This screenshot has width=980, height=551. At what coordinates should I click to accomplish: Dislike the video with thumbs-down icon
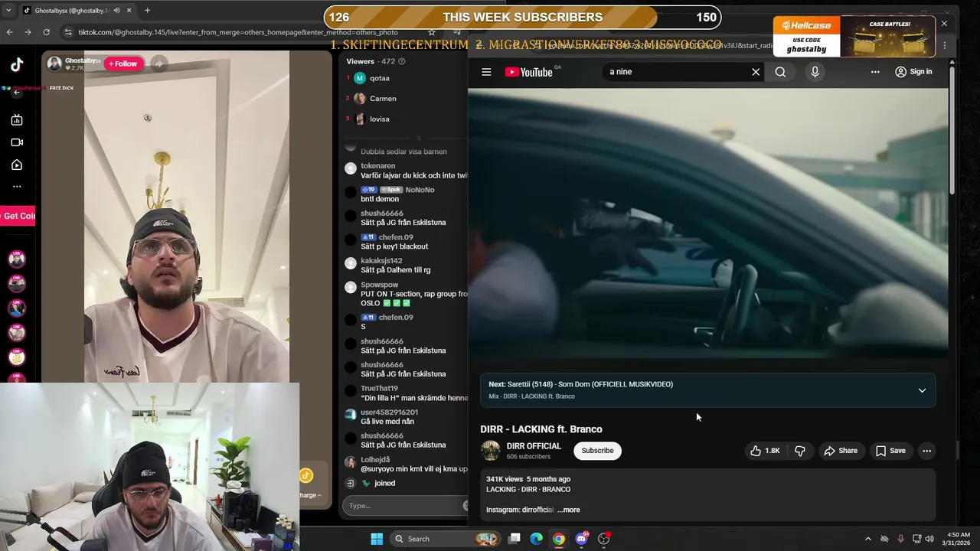coord(799,451)
